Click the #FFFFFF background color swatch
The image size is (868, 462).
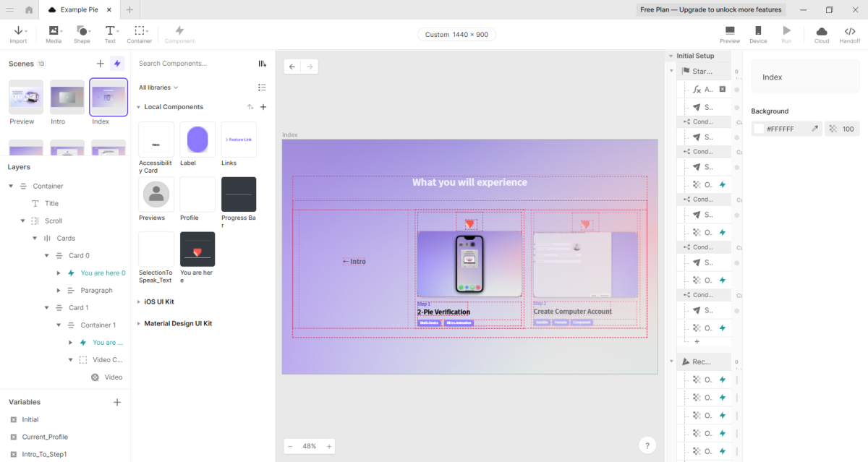tap(759, 129)
